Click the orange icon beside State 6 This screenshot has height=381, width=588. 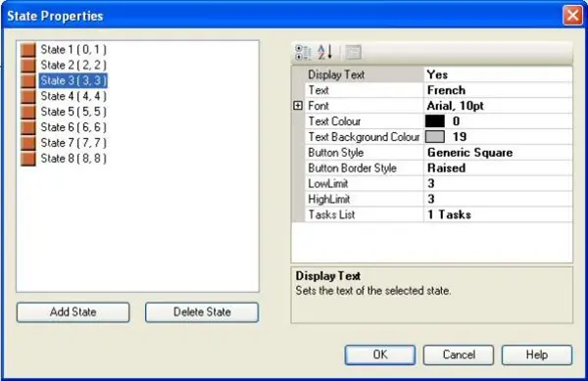28,127
